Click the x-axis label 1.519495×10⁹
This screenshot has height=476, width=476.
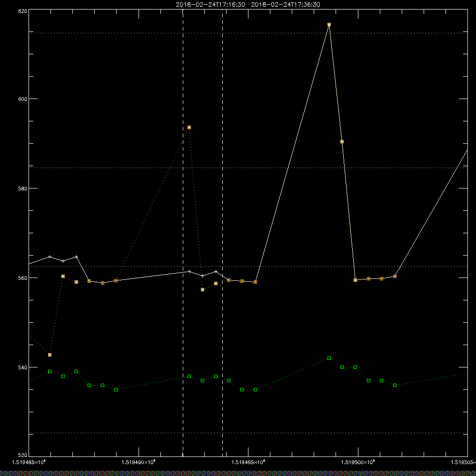pos(248,462)
